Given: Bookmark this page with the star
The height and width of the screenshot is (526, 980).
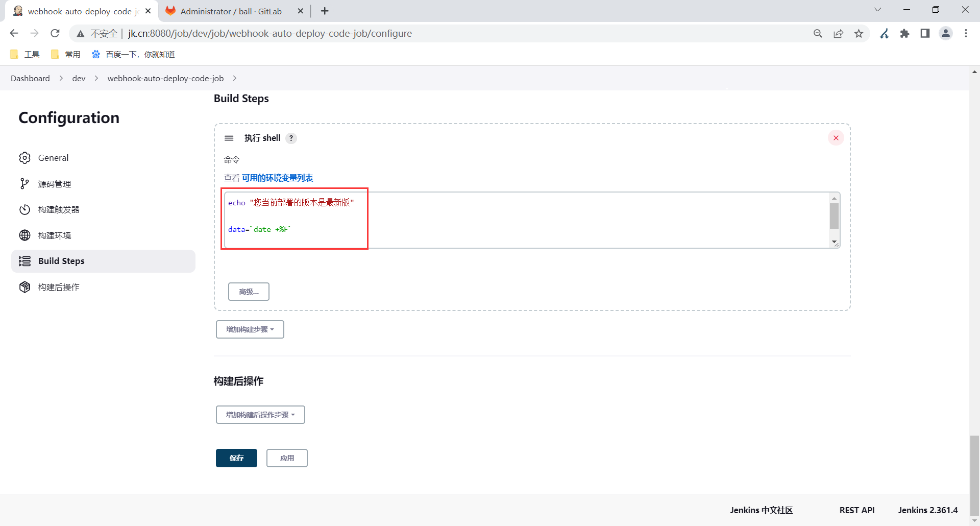Looking at the screenshot, I should click(859, 33).
